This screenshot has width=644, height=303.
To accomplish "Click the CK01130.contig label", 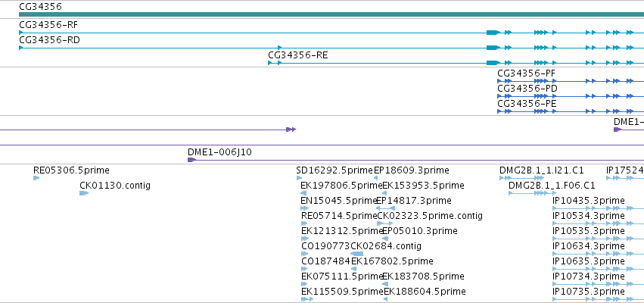I will (x=115, y=186).
